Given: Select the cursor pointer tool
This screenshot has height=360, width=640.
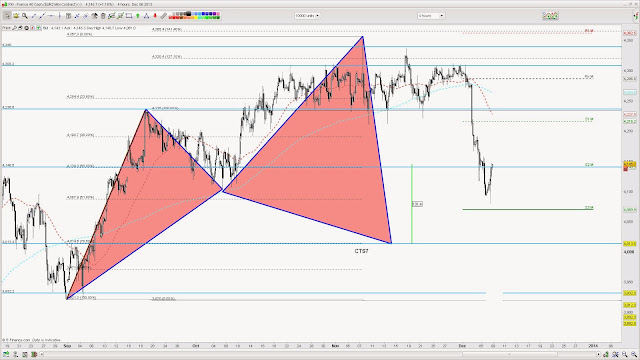Looking at the screenshot, I should (7, 16).
